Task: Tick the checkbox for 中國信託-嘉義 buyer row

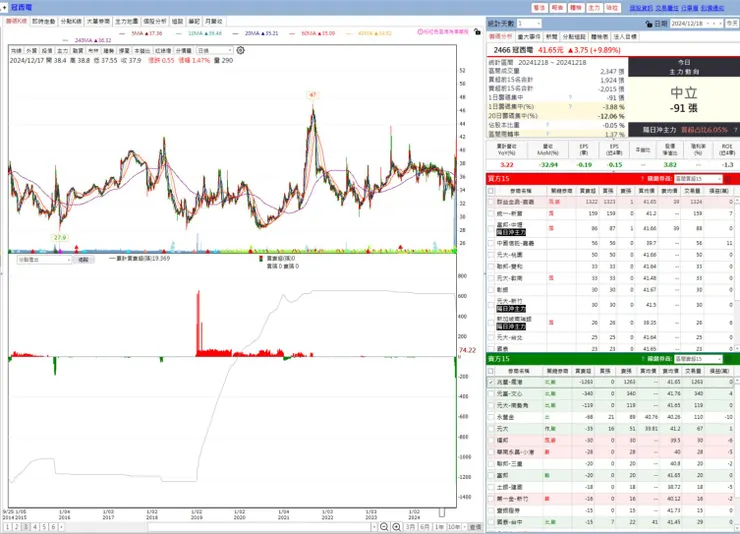Action: (491, 243)
